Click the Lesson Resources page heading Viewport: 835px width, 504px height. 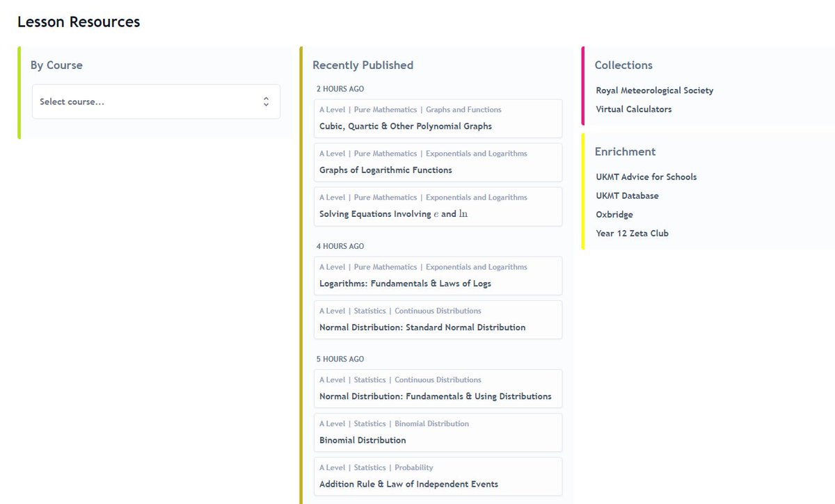(x=79, y=22)
